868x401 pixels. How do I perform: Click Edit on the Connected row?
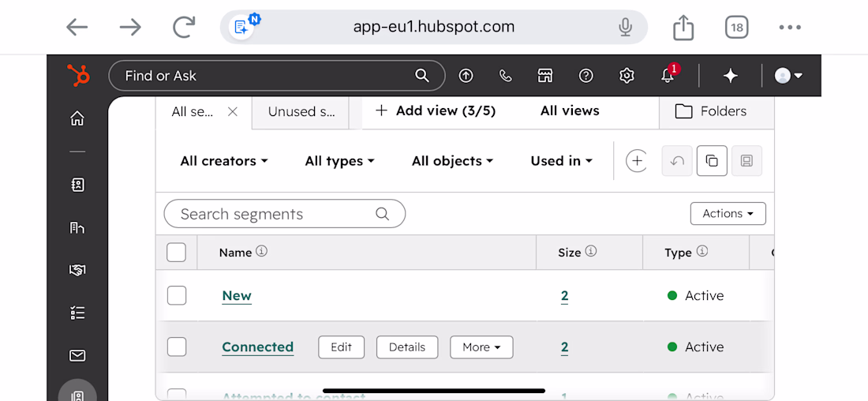pos(342,347)
